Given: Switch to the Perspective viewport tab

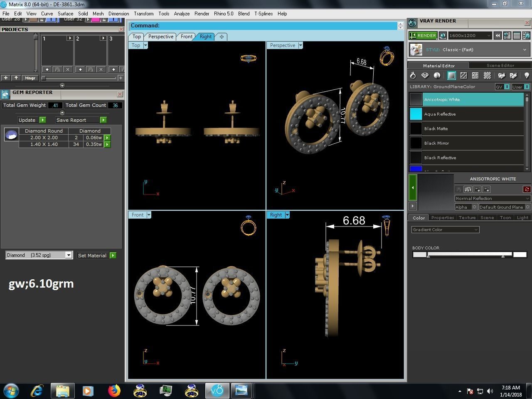Looking at the screenshot, I should 160,37.
